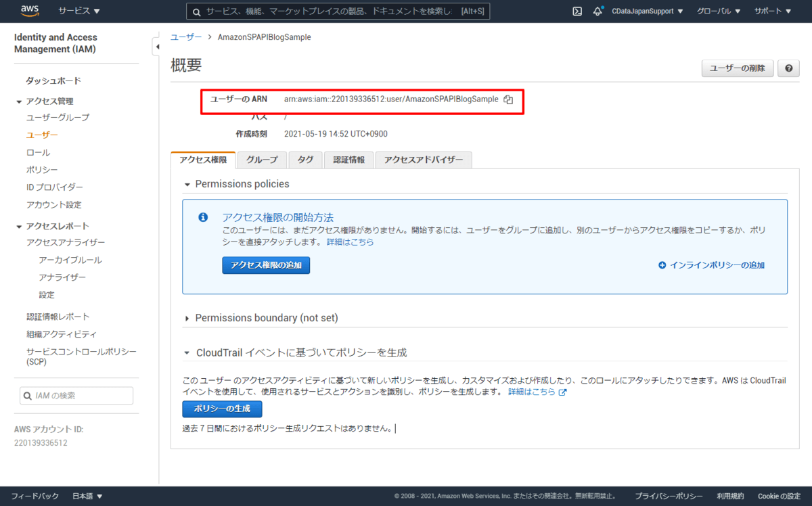Collapse the IAM sidebar arrow
Screen dimensions: 812x506
coord(156,47)
